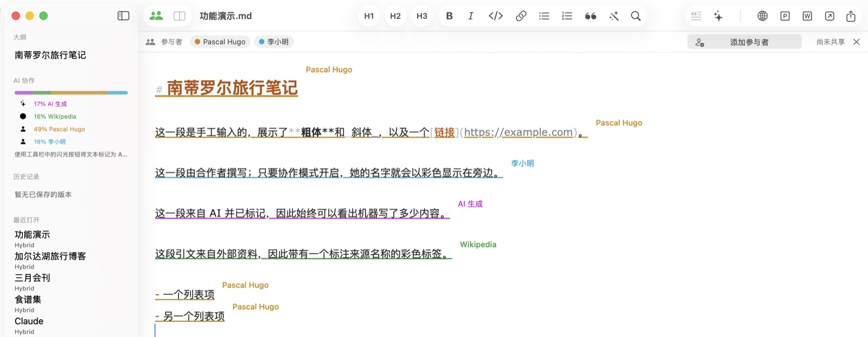Screen dimensions: 868x337
Task: Select 李小明 participant chip
Action: pyautogui.click(x=273, y=42)
